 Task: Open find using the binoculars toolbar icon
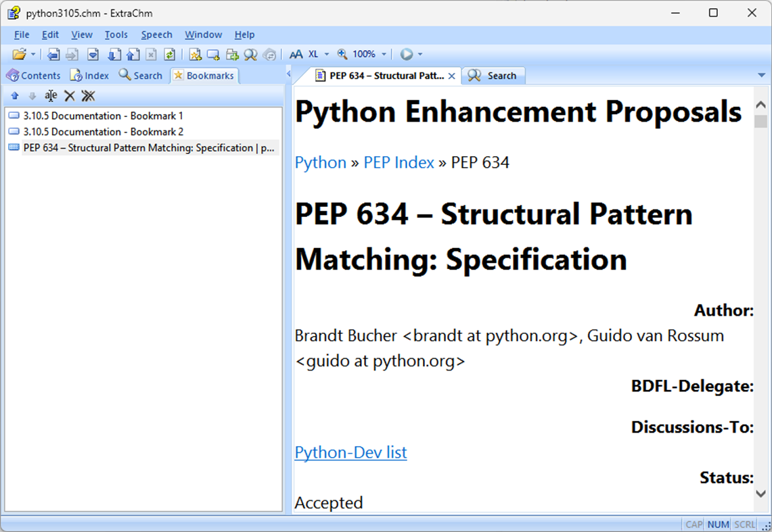tap(250, 55)
